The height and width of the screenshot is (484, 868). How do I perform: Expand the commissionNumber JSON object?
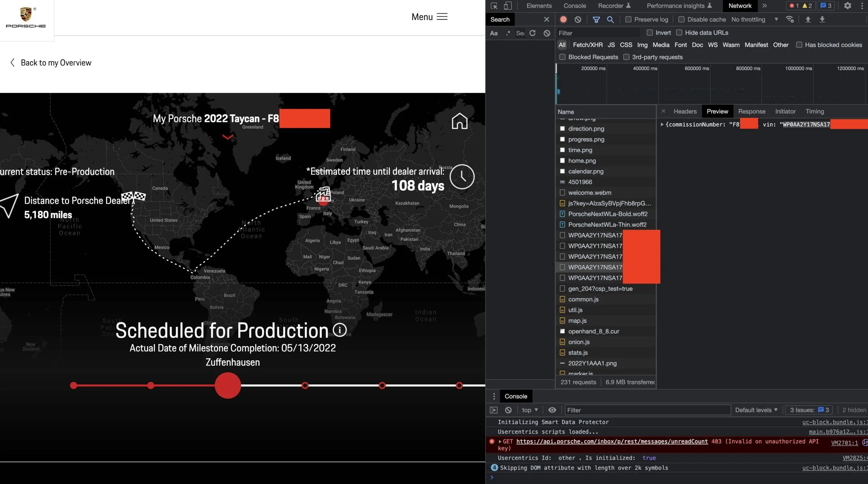tap(662, 124)
